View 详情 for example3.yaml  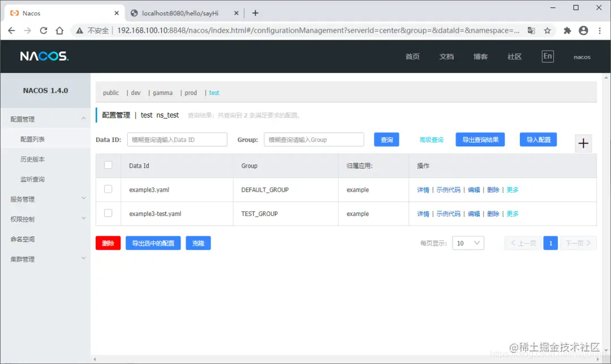click(x=423, y=189)
